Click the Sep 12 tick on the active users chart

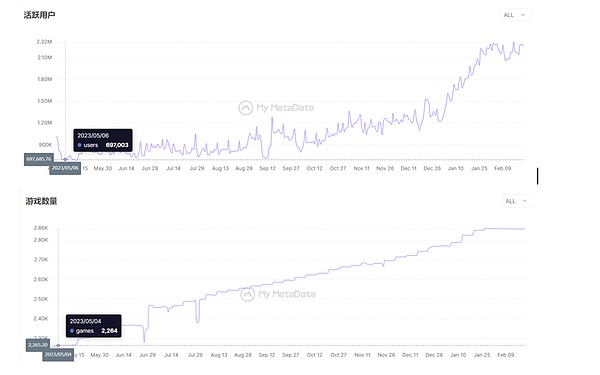(x=267, y=168)
